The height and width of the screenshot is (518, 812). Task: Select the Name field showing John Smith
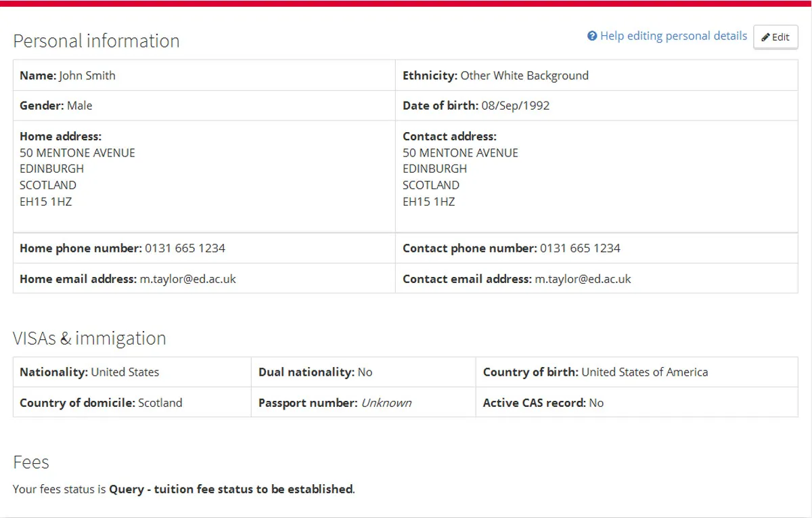point(68,76)
